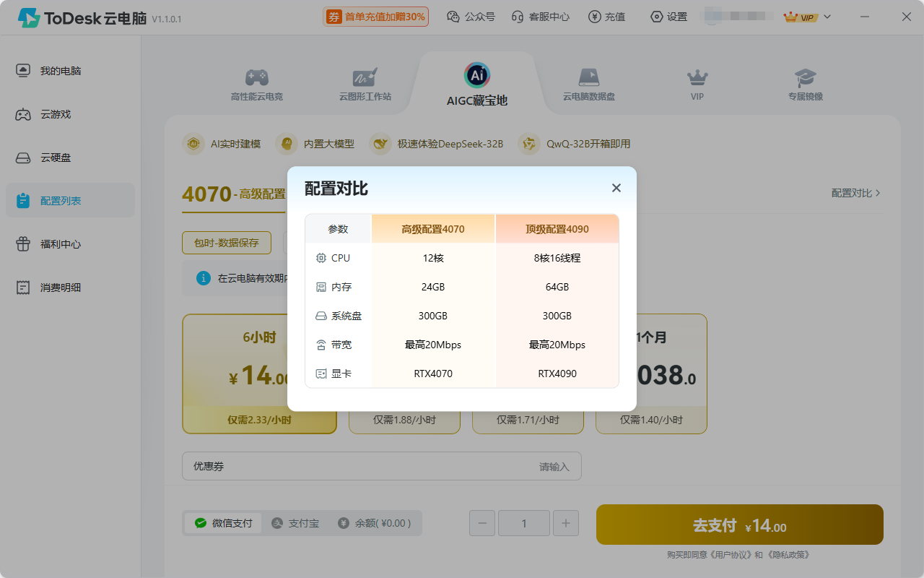Open 福利中心 in the sidebar

70,244
